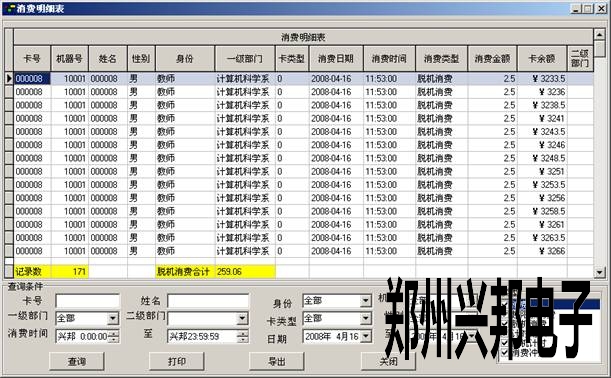611x378 pixels.
Task: Toggle the 消费冲 checkbox in the list
Action: [x=505, y=352]
